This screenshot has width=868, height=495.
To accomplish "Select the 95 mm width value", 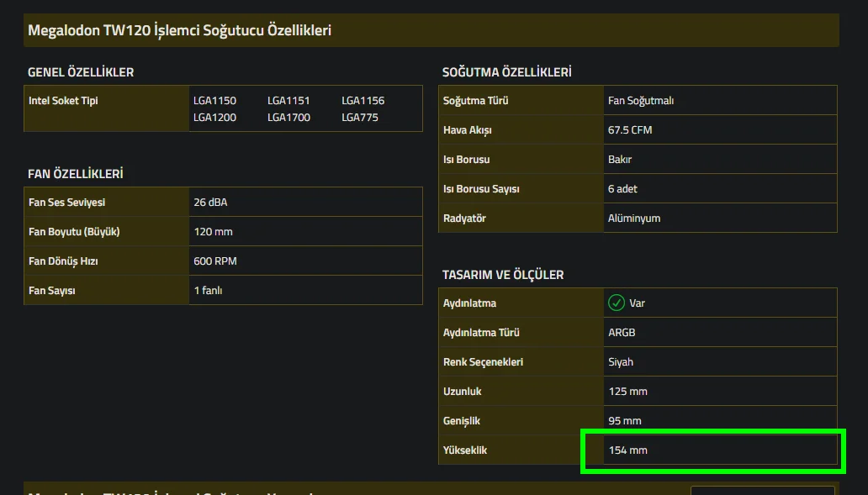I will pos(624,421).
